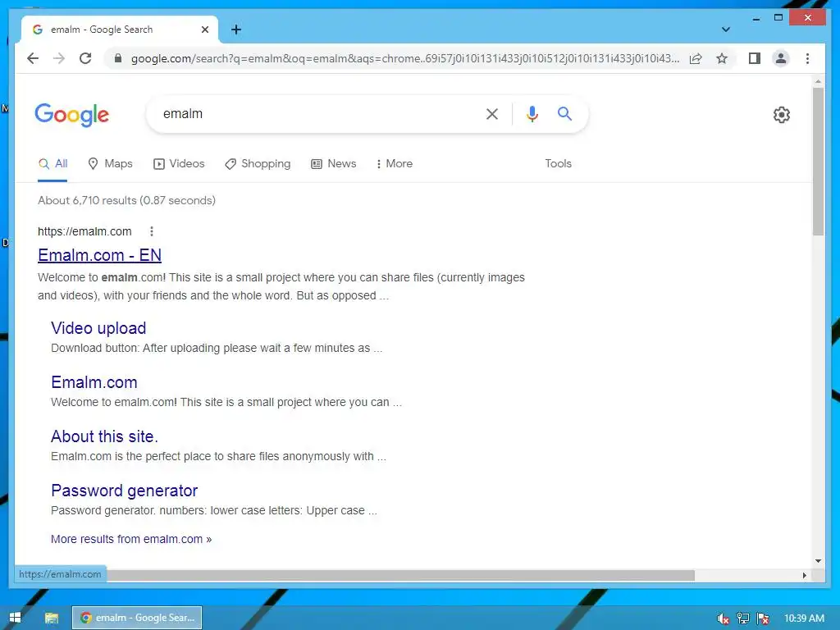Viewport: 840px width, 630px height.
Task: Click the horizontal scroll right arrow
Action: pyautogui.click(x=804, y=575)
